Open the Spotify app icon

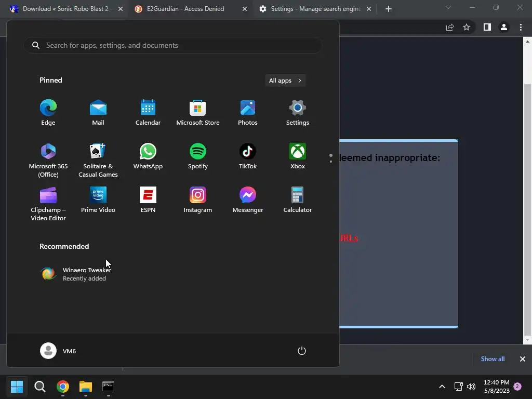198,157
